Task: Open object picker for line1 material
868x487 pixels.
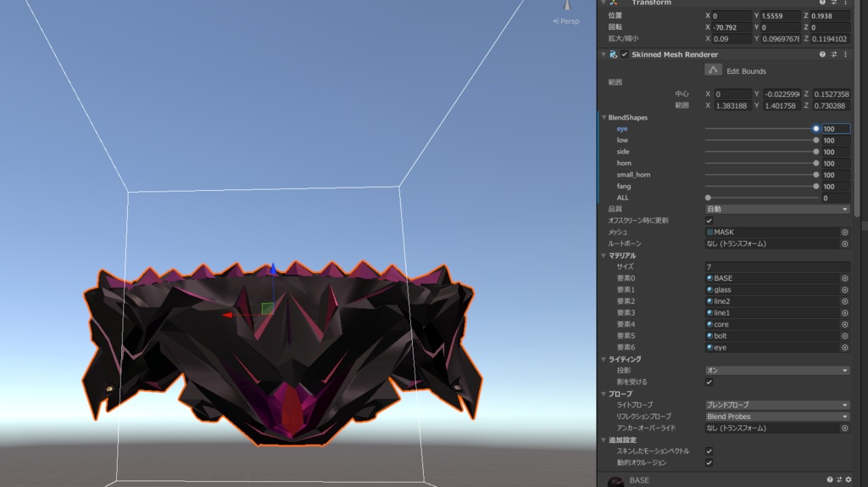Action: tap(845, 313)
